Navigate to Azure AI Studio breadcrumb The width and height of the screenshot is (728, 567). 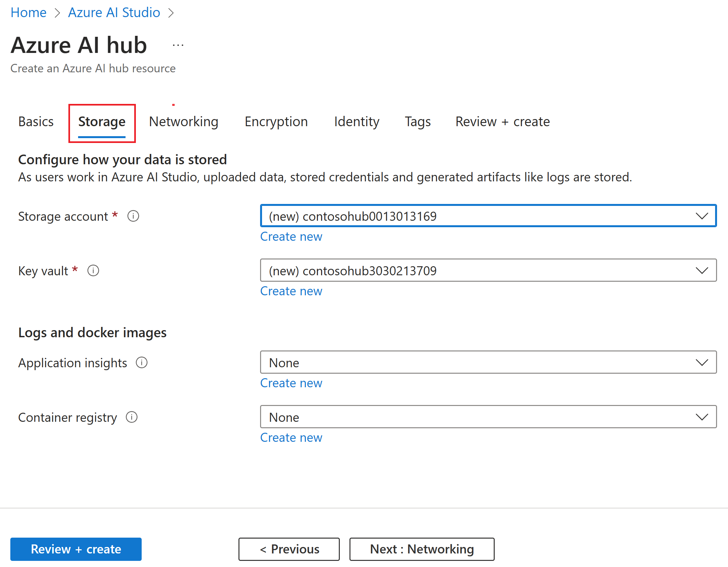coord(114,13)
